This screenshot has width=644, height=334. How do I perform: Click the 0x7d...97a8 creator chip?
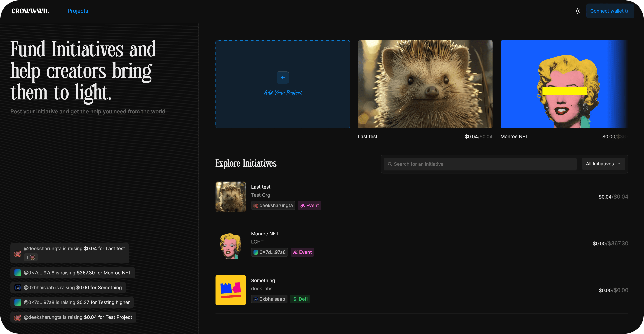(x=269, y=252)
